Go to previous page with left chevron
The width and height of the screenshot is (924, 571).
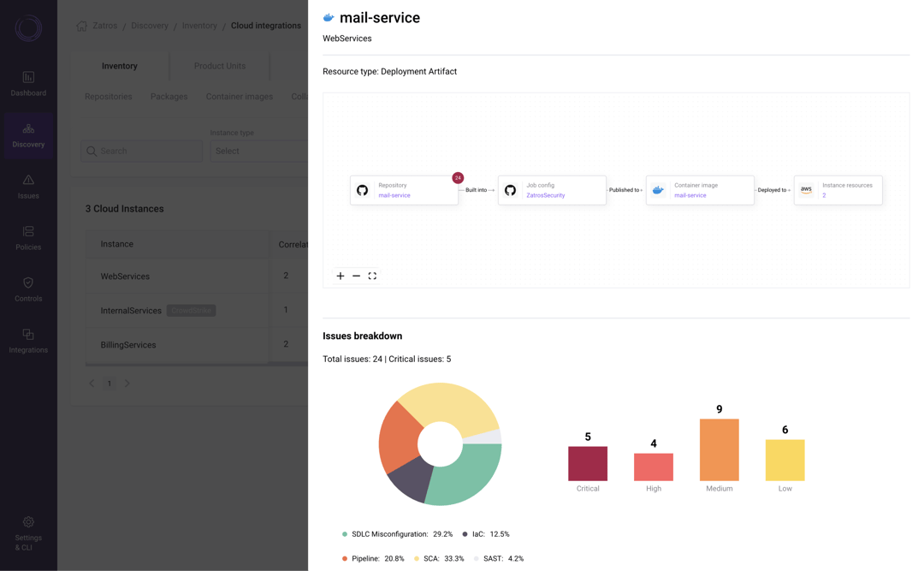(92, 383)
